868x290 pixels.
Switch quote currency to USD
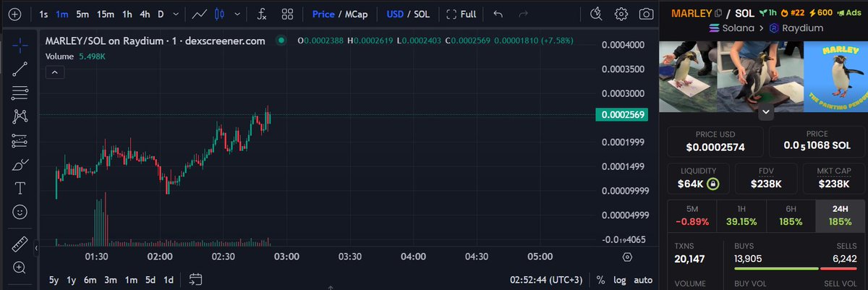(395, 14)
